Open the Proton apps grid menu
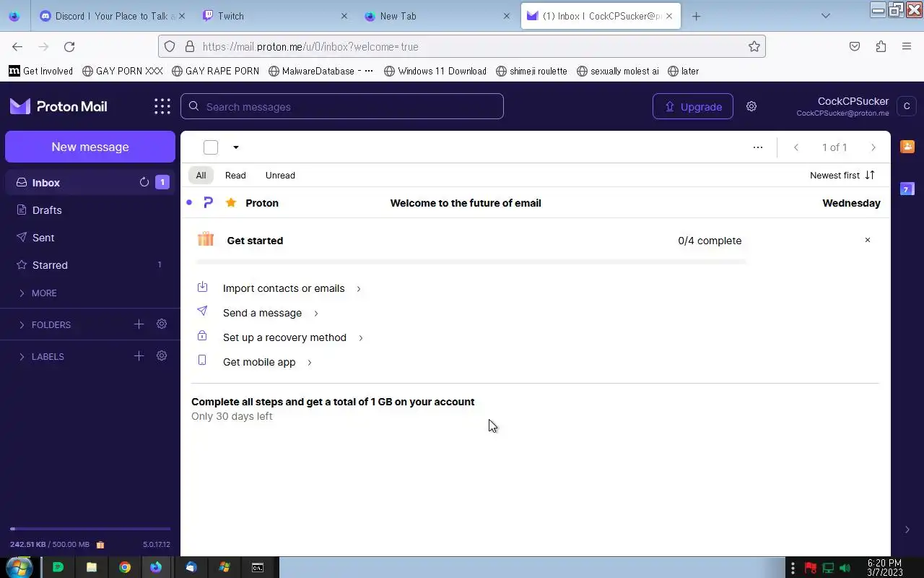Screen dimensions: 924x578 pyautogui.click(x=162, y=107)
